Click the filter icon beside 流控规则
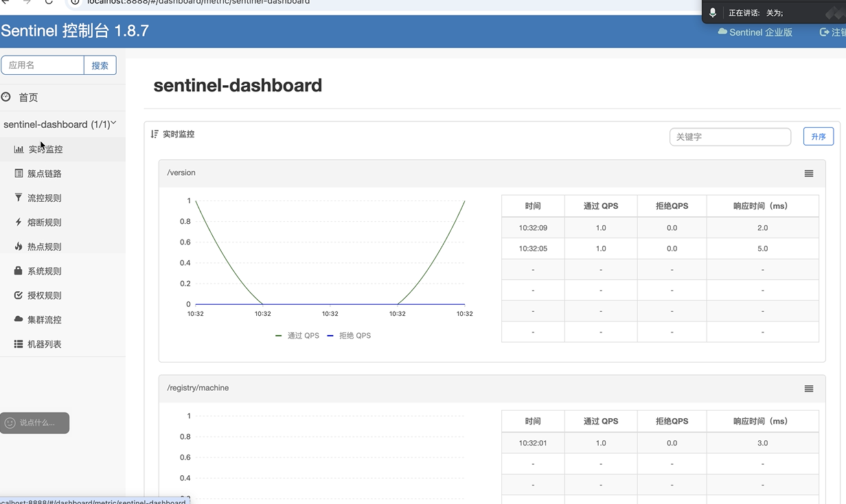Image resolution: width=846 pixels, height=504 pixels. pyautogui.click(x=19, y=198)
